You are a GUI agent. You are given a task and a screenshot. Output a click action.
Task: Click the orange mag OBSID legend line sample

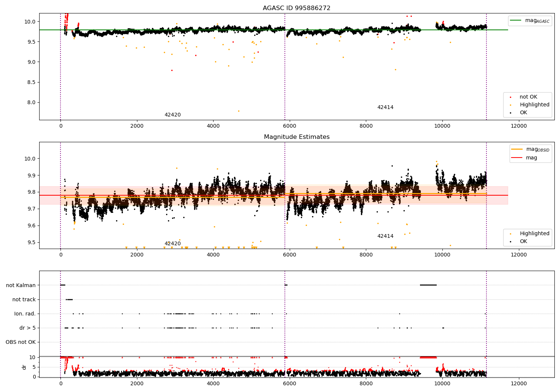pos(517,149)
